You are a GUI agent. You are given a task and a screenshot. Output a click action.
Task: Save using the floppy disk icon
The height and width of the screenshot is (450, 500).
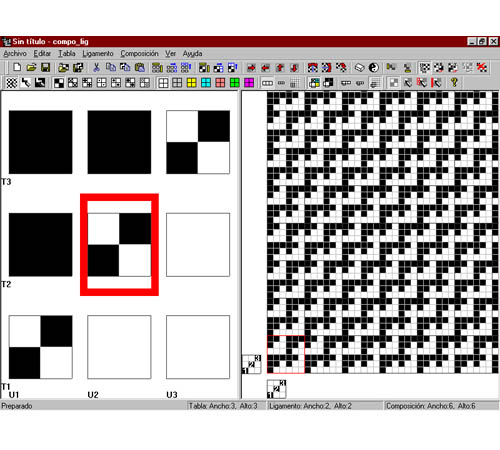45,67
